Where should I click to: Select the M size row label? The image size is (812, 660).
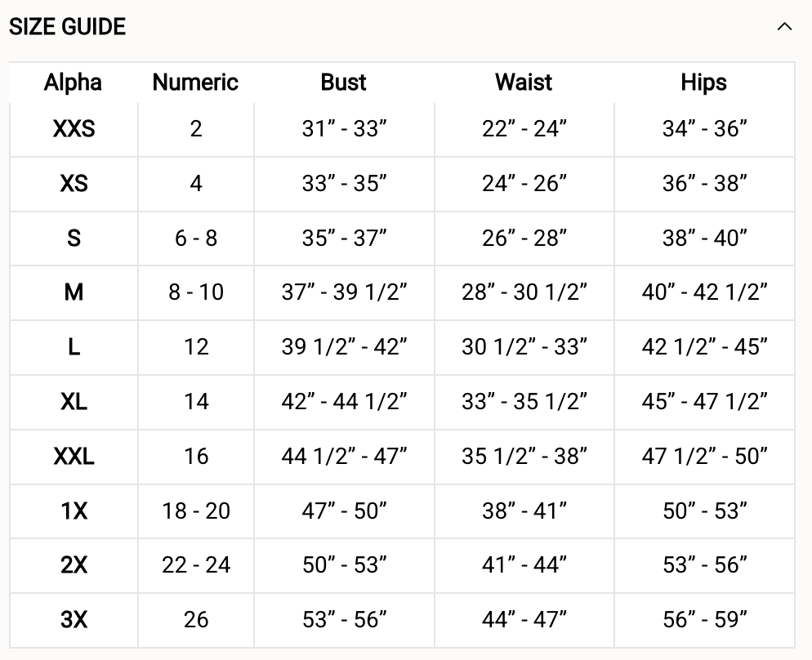tap(74, 292)
